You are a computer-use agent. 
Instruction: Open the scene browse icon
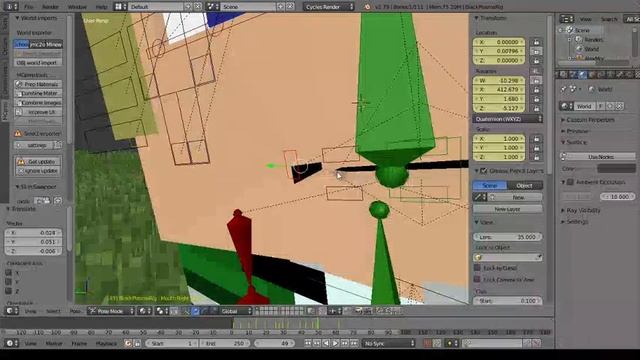pyautogui.click(x=212, y=7)
